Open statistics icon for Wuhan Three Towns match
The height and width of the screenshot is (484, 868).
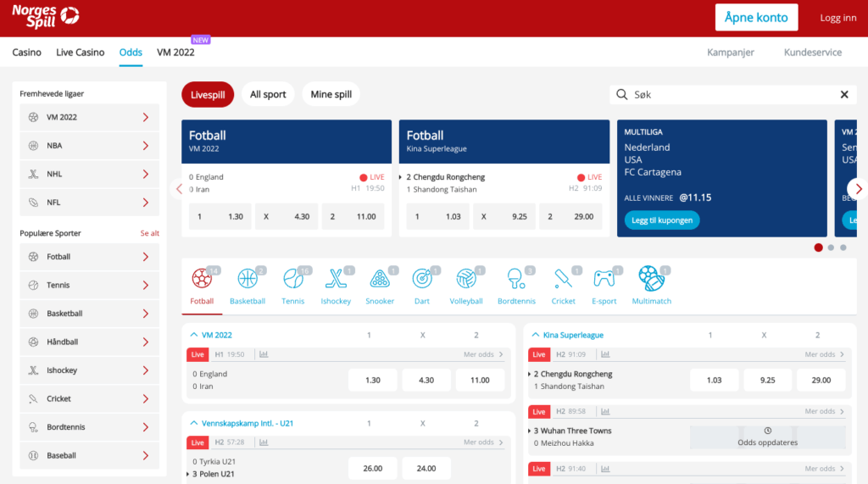(x=605, y=411)
